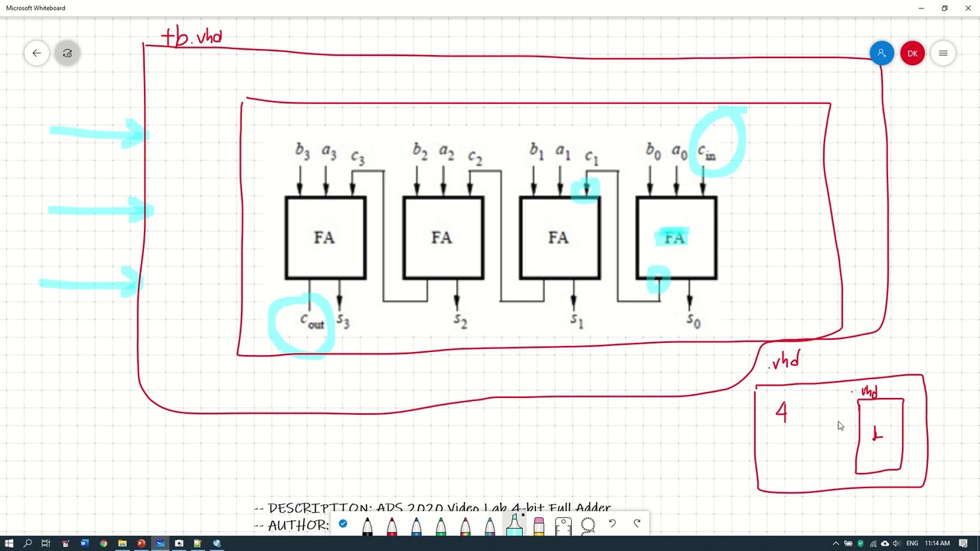The width and height of the screenshot is (980, 551).
Task: Open File Explorer from the taskbar
Action: click(122, 543)
